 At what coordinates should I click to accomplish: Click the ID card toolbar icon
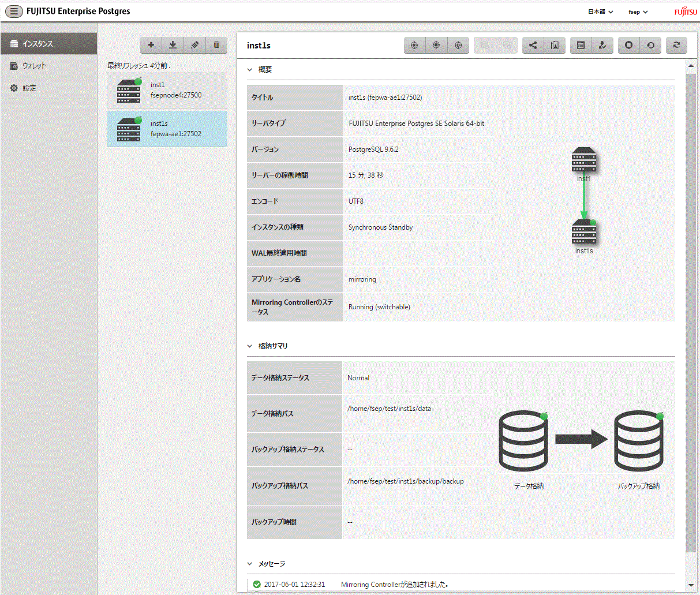(555, 45)
